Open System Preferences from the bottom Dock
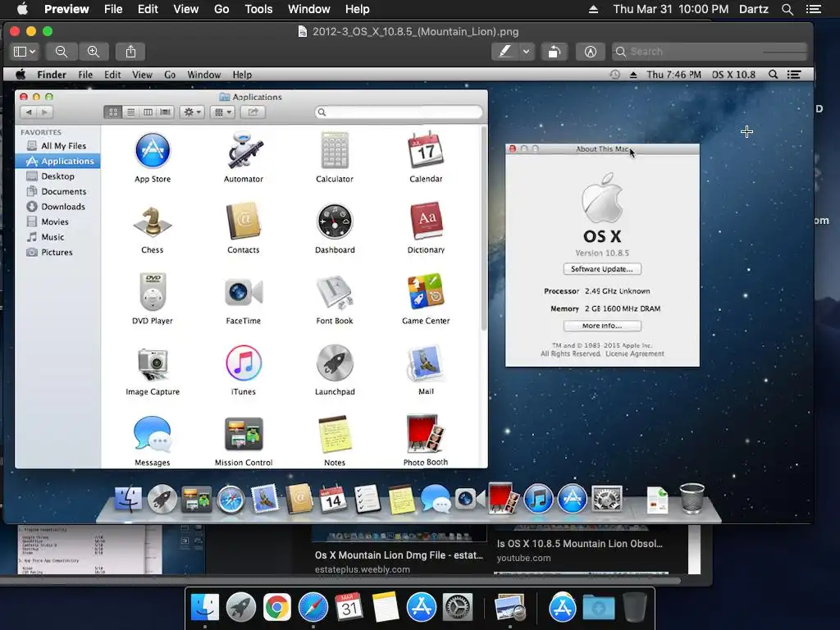Image resolution: width=840 pixels, height=630 pixels. tap(457, 608)
